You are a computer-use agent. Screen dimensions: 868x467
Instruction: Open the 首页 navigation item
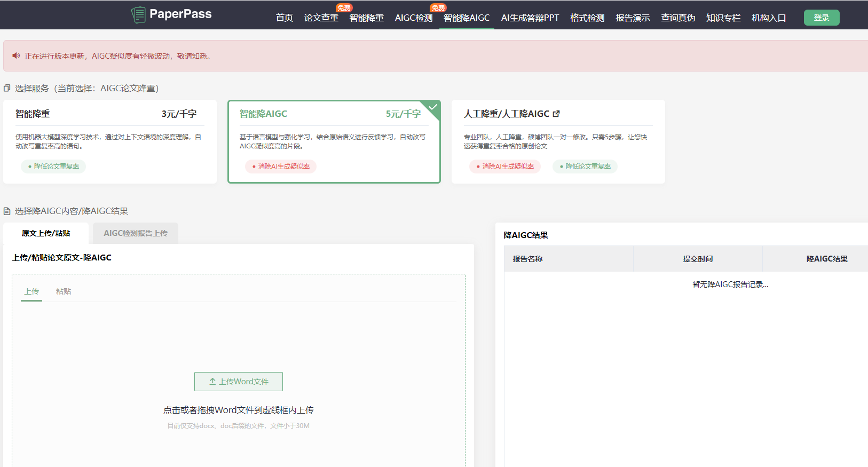tap(284, 18)
